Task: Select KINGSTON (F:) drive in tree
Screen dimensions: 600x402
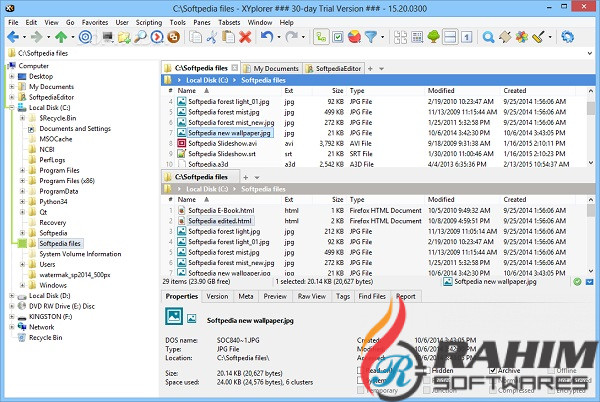Action: [51, 317]
